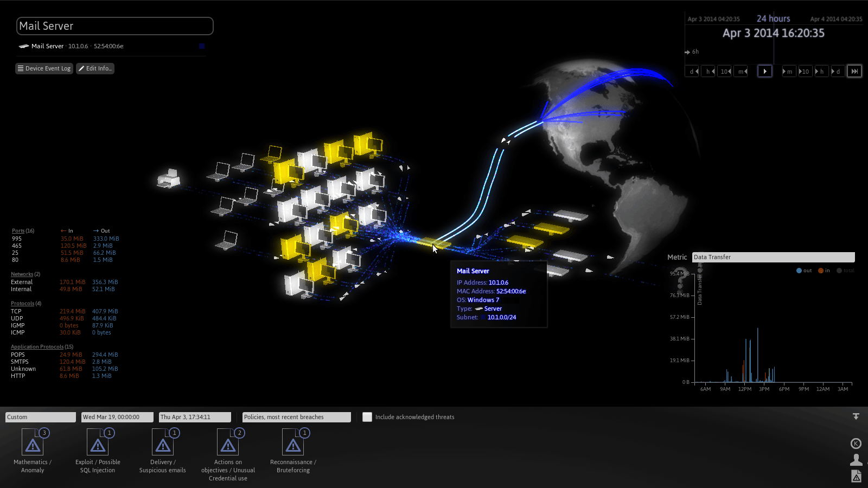Viewport: 868px width, 488px height.
Task: Enable Include acknowledged threats
Action: click(x=367, y=417)
